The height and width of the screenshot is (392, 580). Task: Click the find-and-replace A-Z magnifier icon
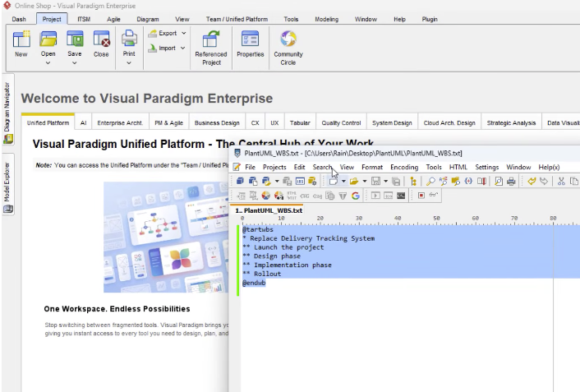(443, 181)
